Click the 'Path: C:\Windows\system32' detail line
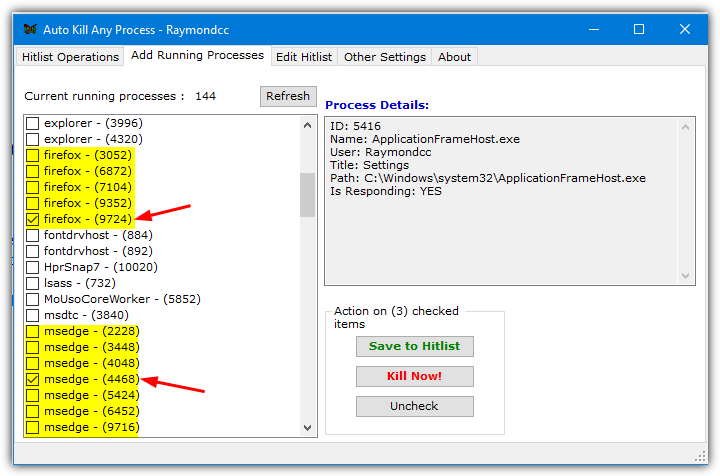The width and height of the screenshot is (720, 476). point(488,178)
